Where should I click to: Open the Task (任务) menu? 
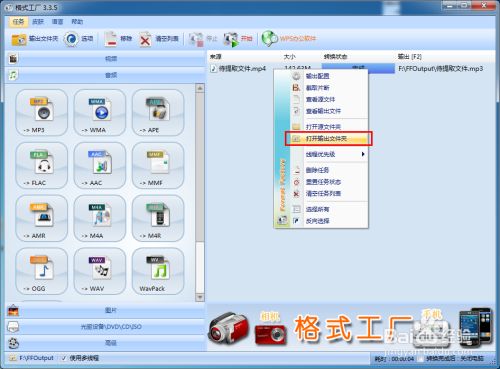click(x=18, y=22)
